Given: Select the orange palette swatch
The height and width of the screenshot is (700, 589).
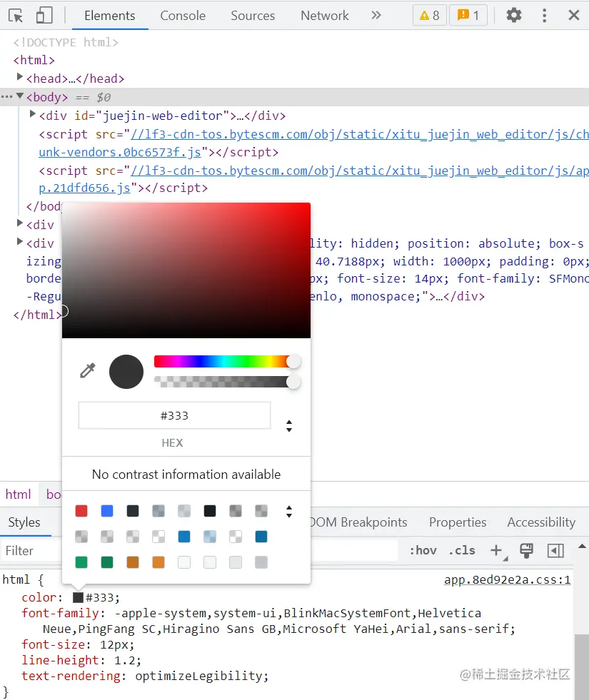Looking at the screenshot, I should click(x=158, y=562).
